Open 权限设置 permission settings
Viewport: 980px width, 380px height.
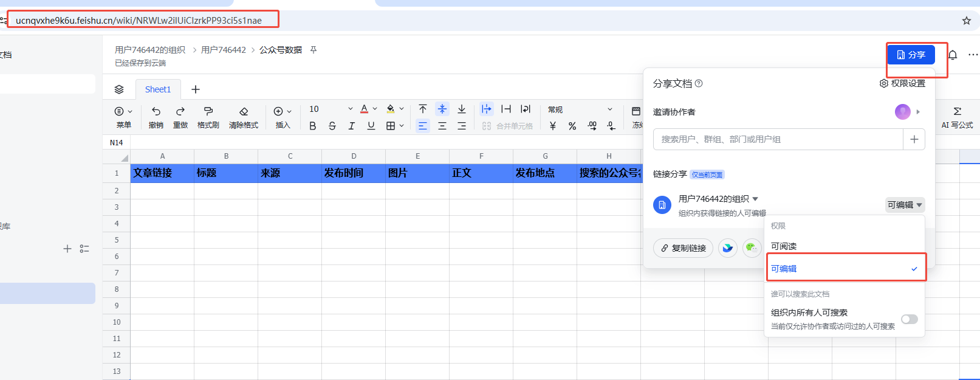pos(902,83)
